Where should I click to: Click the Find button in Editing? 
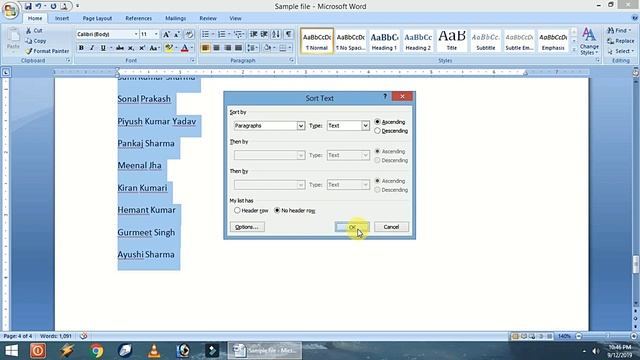pyautogui.click(x=618, y=31)
